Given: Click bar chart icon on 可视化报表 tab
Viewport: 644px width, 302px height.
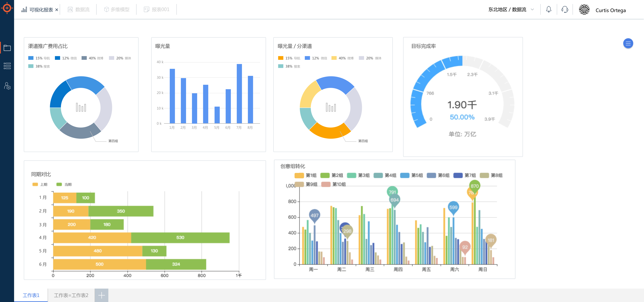Looking at the screenshot, I should tap(24, 10).
